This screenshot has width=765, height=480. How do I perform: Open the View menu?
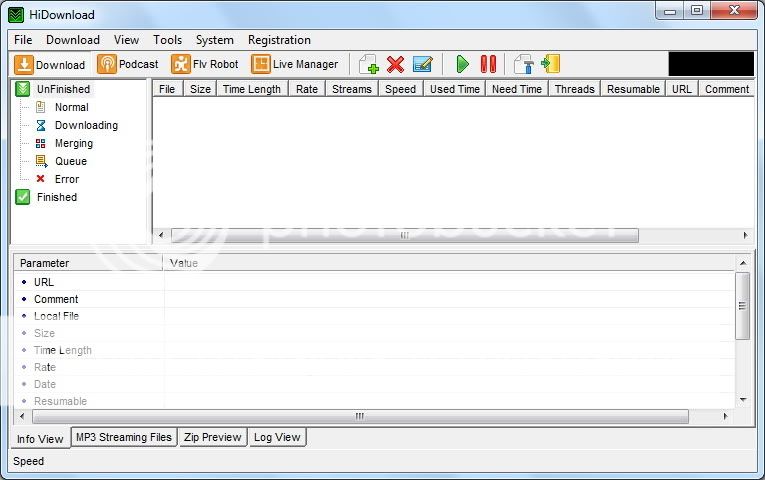point(126,40)
